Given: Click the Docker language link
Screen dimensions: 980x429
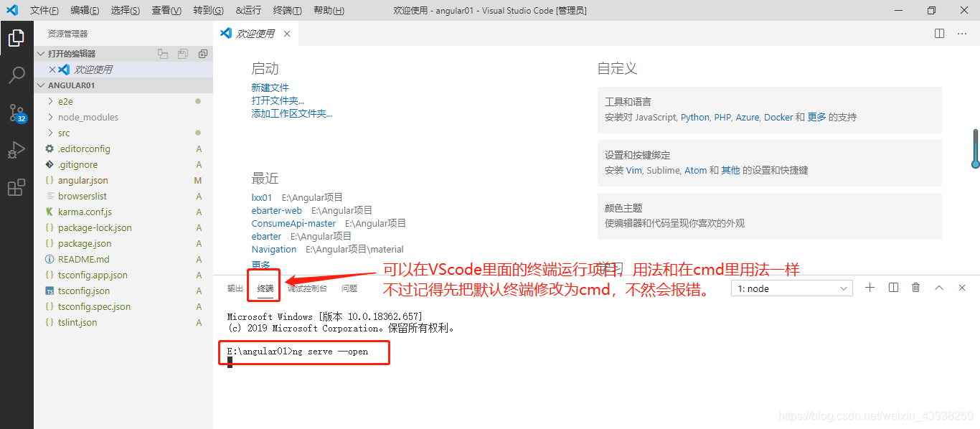Looking at the screenshot, I should click(x=778, y=117).
